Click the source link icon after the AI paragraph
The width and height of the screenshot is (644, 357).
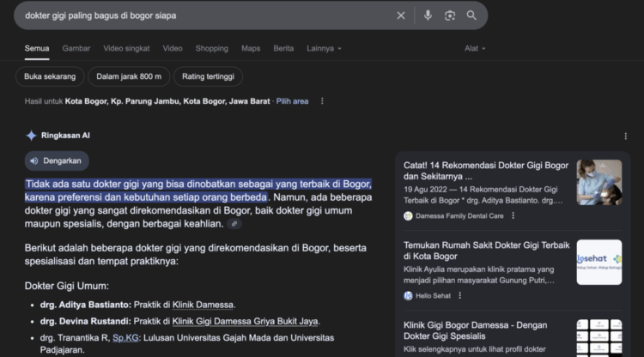[234, 224]
